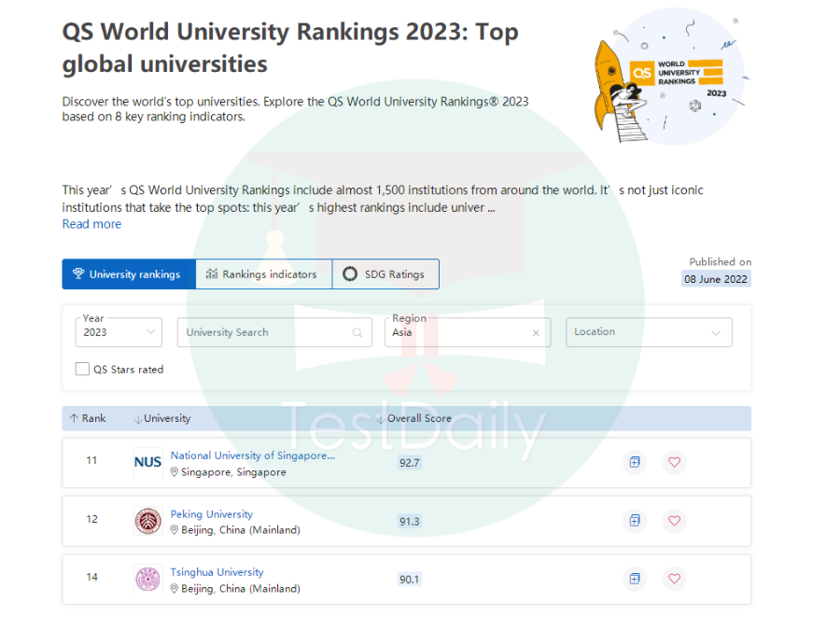Click the heart icon in Tsinghua University row

click(x=674, y=579)
